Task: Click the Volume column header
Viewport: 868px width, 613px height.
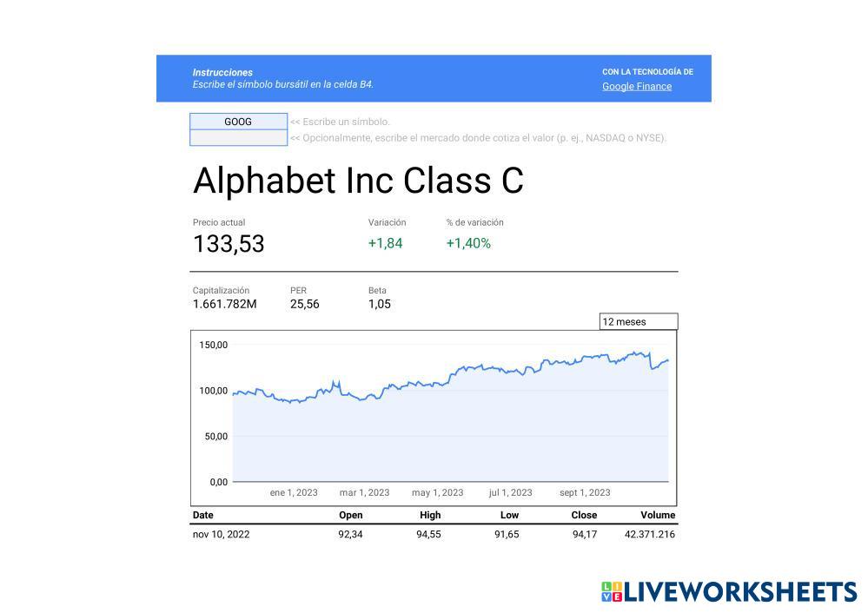Action: pyautogui.click(x=658, y=515)
